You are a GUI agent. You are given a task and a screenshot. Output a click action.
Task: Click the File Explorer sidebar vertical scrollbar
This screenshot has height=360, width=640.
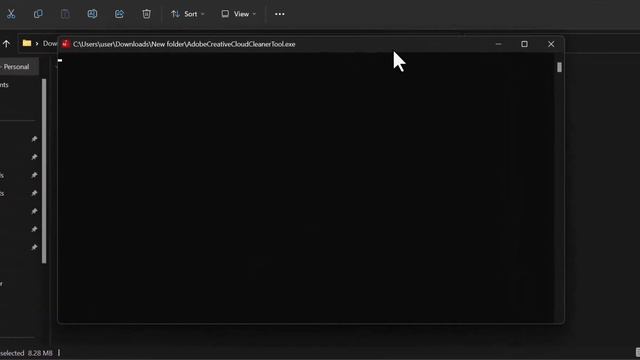pos(44,171)
